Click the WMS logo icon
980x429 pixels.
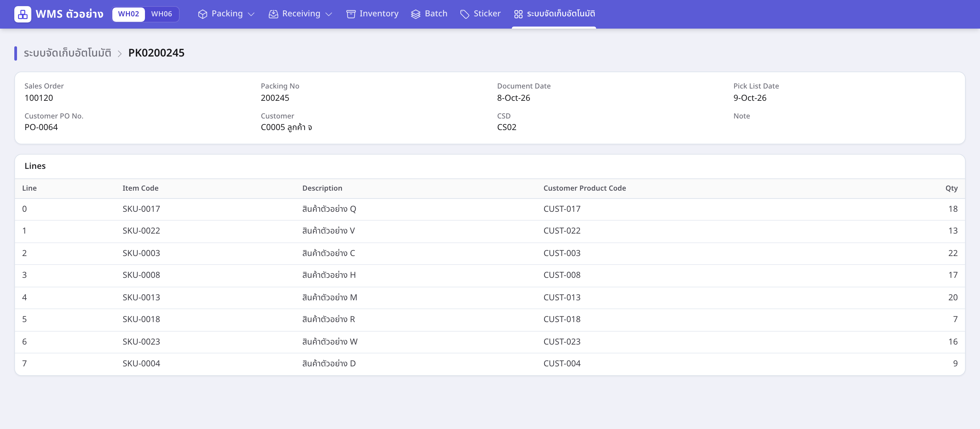(x=22, y=14)
